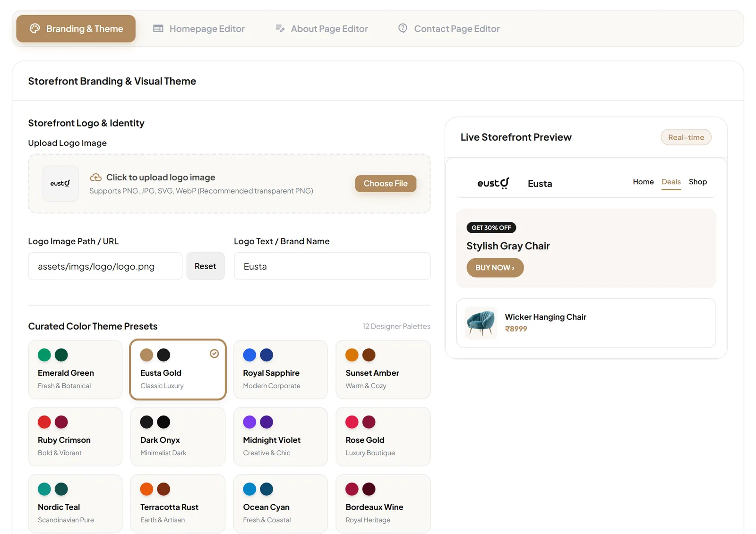This screenshot has width=756, height=534.
Task: Select the Nordic Teal preset
Action: [x=75, y=504]
